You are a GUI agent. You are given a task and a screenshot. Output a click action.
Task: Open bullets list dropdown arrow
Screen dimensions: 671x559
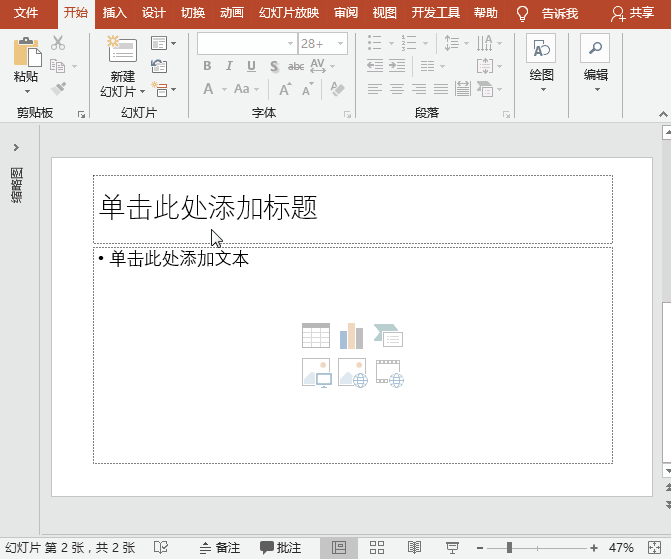(391, 43)
